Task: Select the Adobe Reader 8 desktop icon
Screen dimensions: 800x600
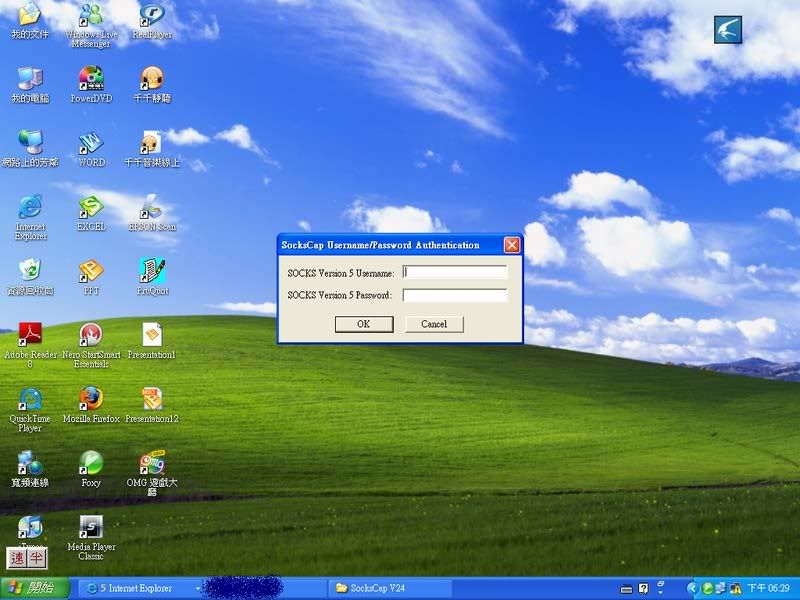Action: pyautogui.click(x=30, y=335)
